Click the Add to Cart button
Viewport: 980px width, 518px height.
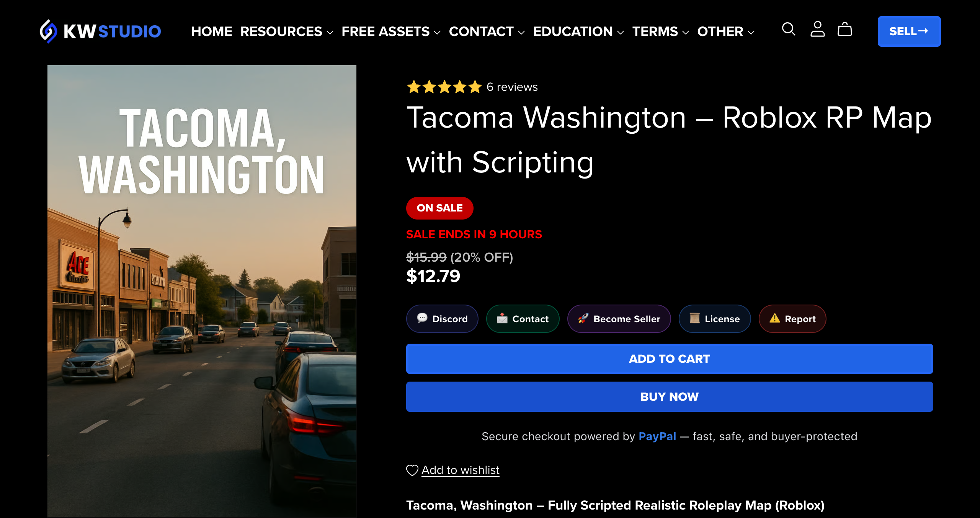(x=670, y=359)
